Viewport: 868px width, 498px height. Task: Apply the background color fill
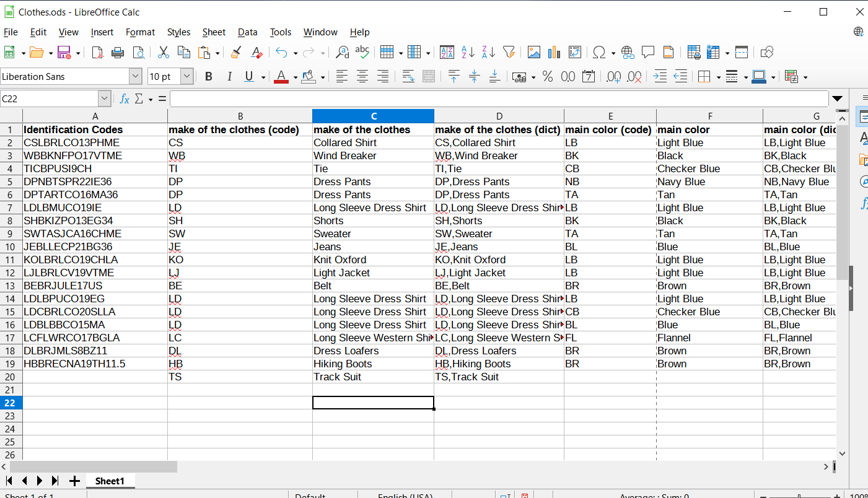(309, 77)
